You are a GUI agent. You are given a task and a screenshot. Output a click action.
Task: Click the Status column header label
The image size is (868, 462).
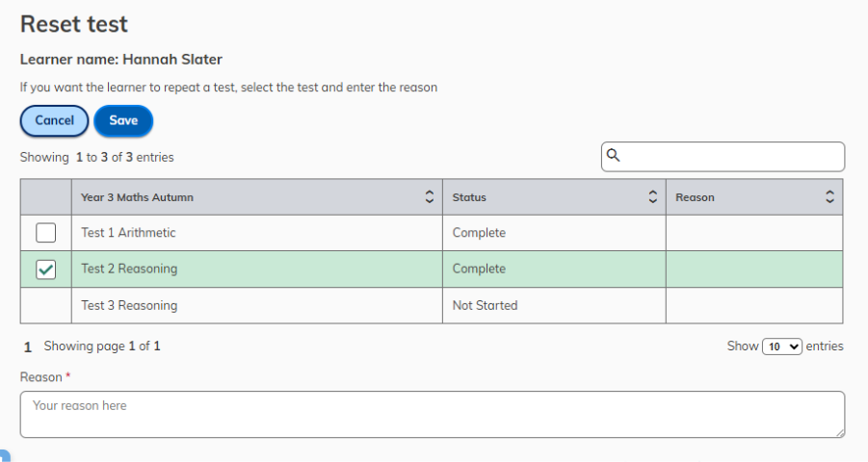(469, 197)
